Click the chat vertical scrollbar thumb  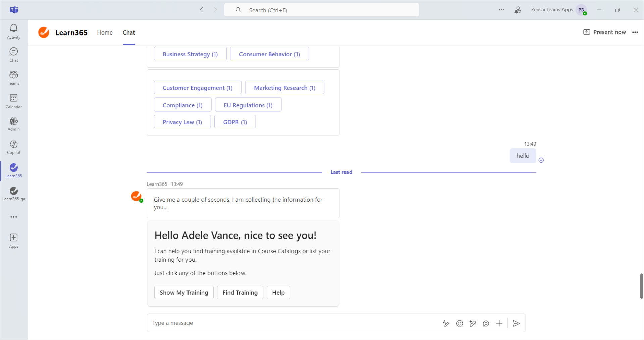pos(641,286)
